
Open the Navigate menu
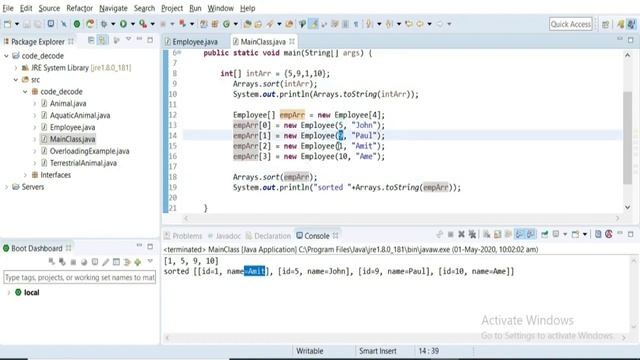[113, 8]
